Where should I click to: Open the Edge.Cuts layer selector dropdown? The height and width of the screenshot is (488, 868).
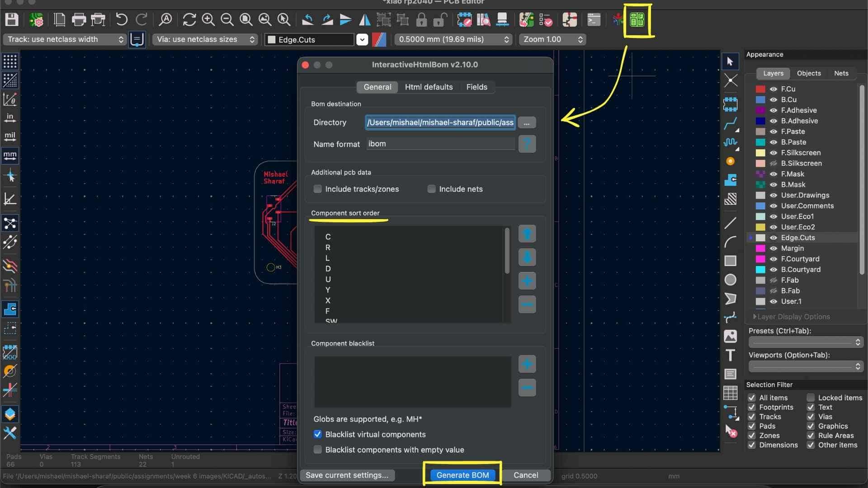(362, 40)
